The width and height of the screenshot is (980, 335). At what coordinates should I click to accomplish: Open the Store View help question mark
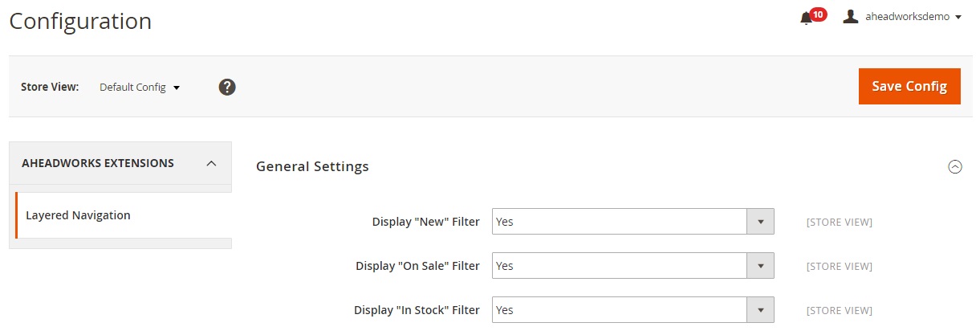coord(227,87)
